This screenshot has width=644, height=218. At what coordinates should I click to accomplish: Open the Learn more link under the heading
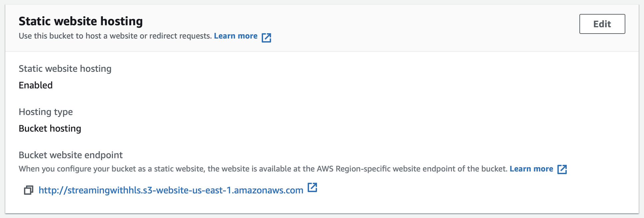tap(236, 36)
